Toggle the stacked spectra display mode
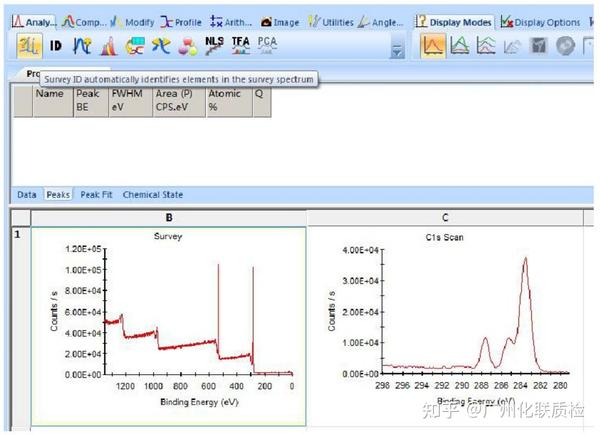The image size is (600, 435). pyautogui.click(x=486, y=46)
